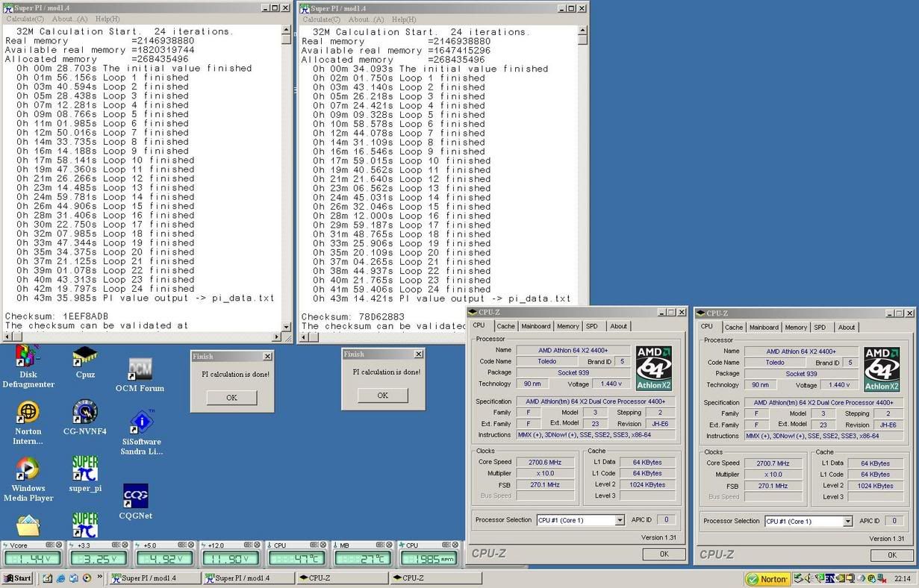Click the line "0h 41m 59.406s Loop 24 finished"

(x=402, y=290)
